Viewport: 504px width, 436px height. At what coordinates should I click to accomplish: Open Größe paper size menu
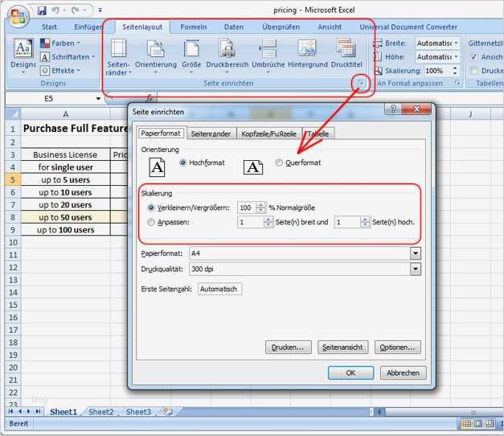point(191,56)
